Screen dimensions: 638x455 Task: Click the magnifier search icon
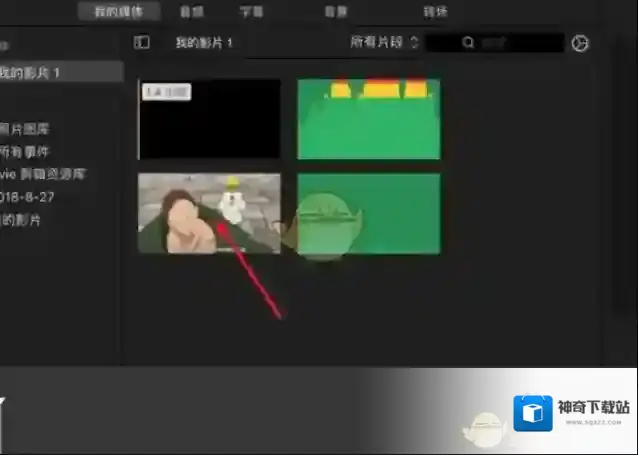[x=467, y=43]
